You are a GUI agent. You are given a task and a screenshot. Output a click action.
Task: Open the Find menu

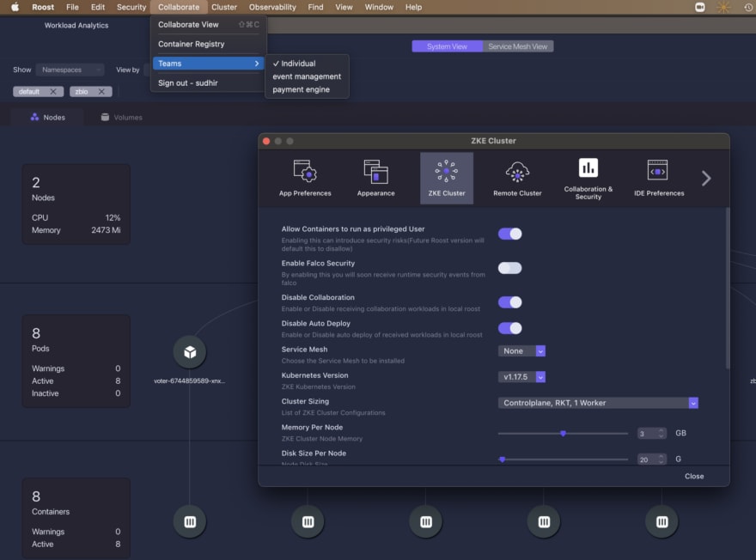coord(316,7)
